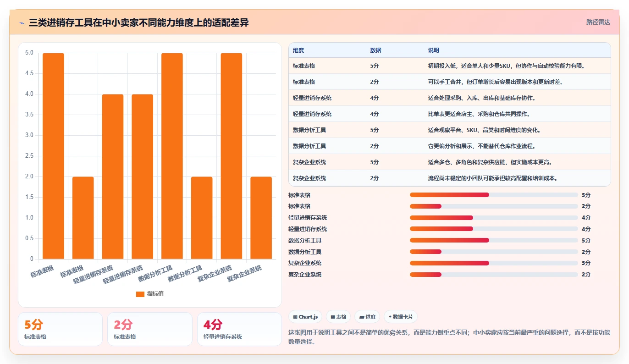This screenshot has height=364, width=629.
Task: Click the 标准表格 progress bar showing 2分
Action: point(494,206)
